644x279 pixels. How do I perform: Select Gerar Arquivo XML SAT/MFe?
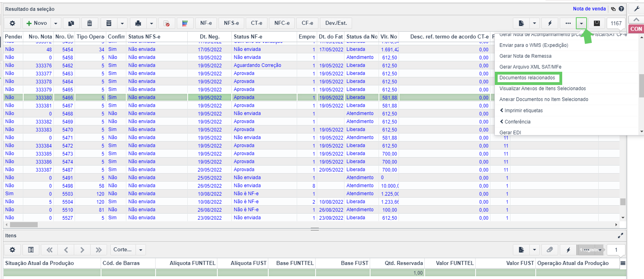point(530,67)
